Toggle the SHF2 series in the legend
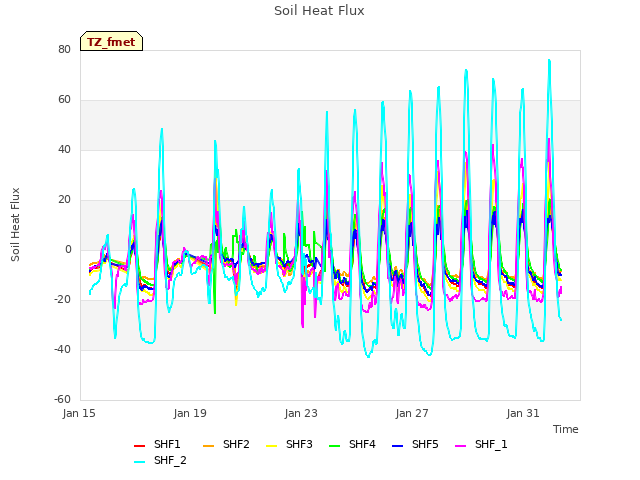This screenshot has width=640, height=480. click(226, 444)
